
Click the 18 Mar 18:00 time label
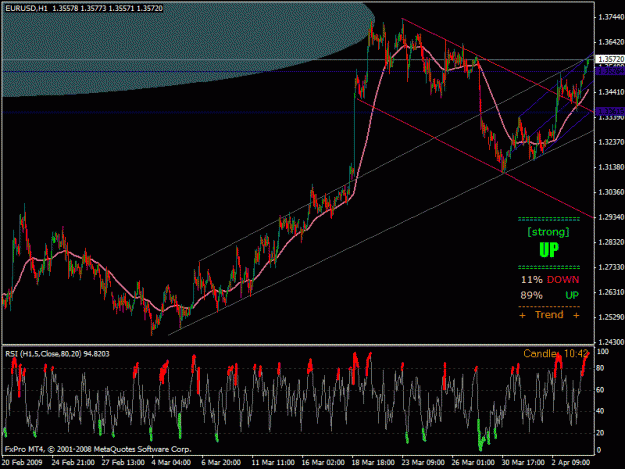373,463
